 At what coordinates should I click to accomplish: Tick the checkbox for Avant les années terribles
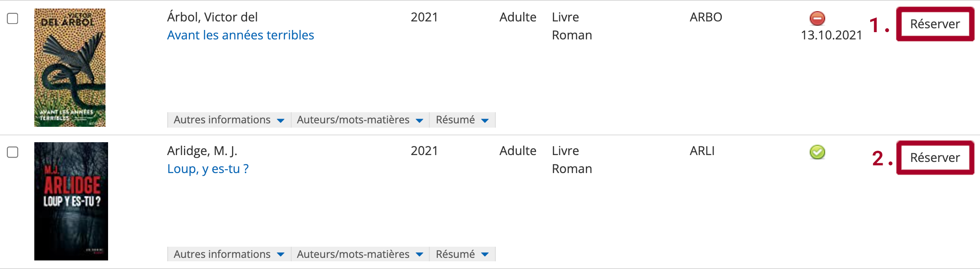click(13, 18)
